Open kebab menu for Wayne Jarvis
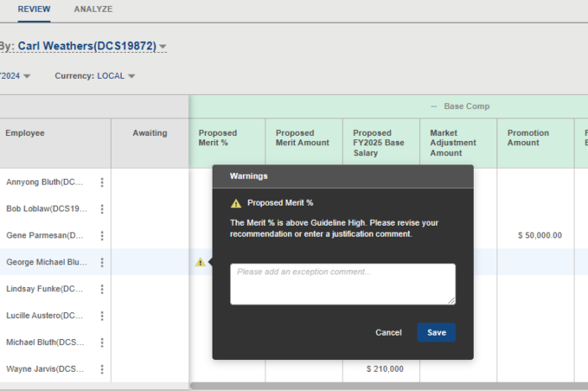 pyautogui.click(x=102, y=369)
